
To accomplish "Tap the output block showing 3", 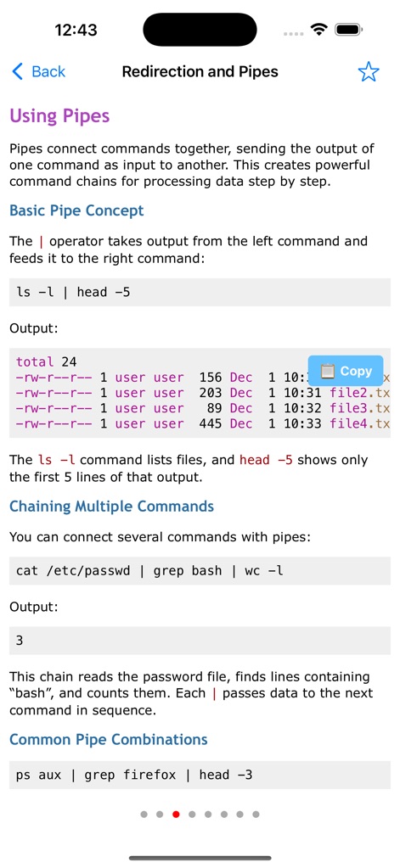I will (x=200, y=641).
